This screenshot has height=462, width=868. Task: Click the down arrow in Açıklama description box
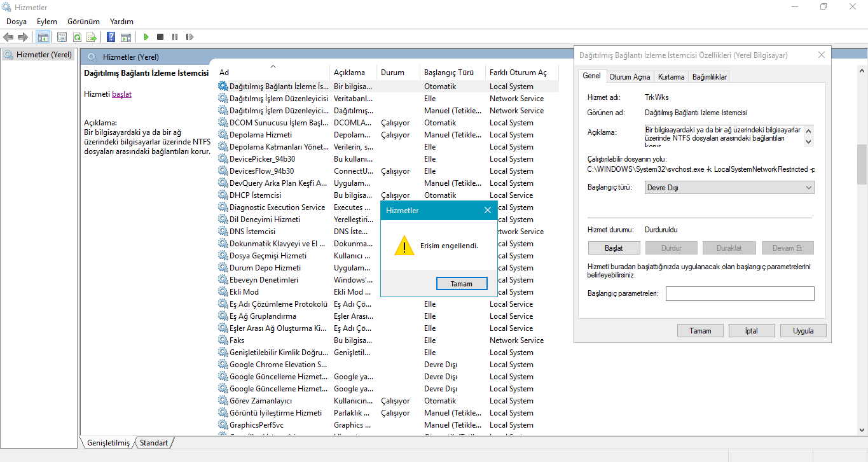(808, 141)
